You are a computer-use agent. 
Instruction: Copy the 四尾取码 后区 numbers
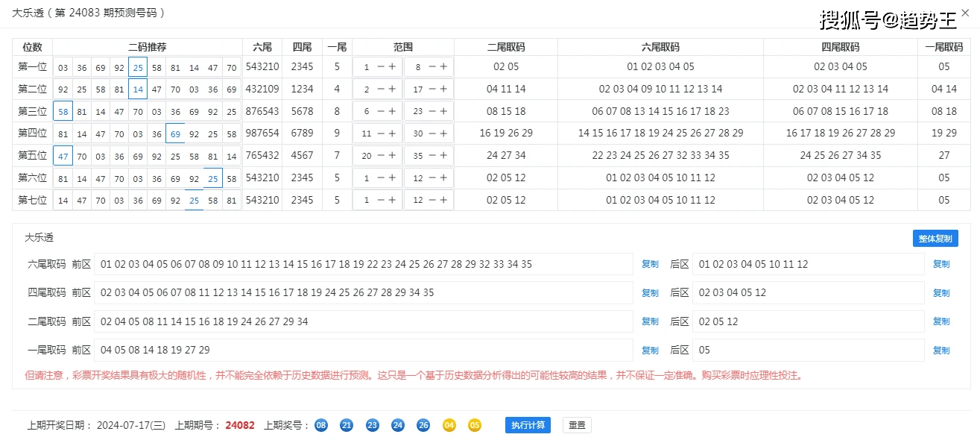[x=941, y=293]
